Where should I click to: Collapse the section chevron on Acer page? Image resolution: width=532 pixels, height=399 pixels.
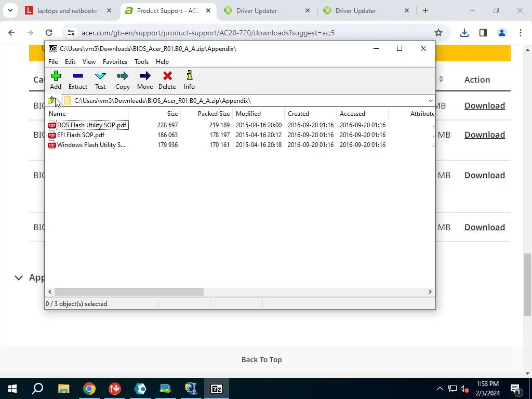coord(19,278)
